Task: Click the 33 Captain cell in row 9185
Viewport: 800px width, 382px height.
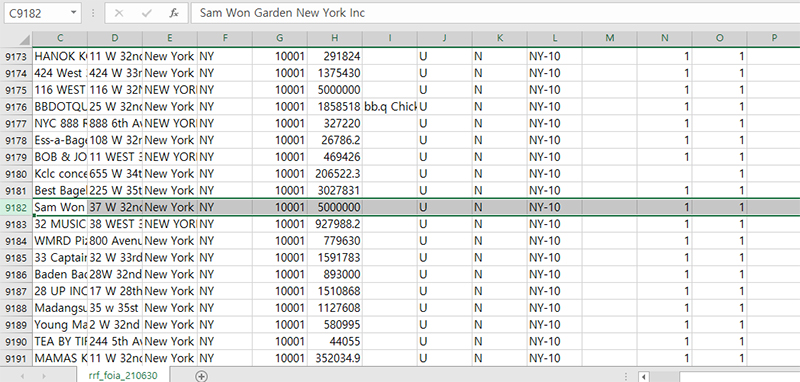Action: [60, 258]
